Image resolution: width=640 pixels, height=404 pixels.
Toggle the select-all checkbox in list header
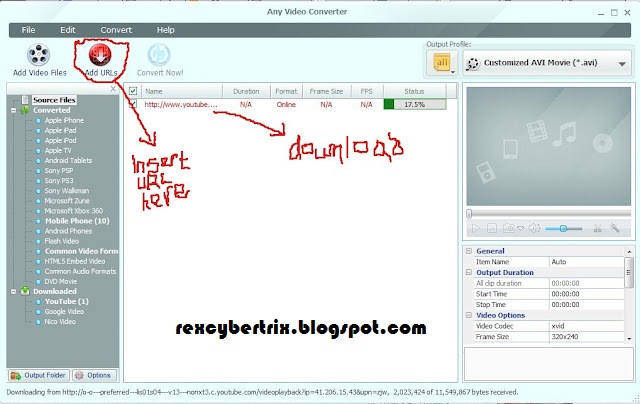click(133, 91)
